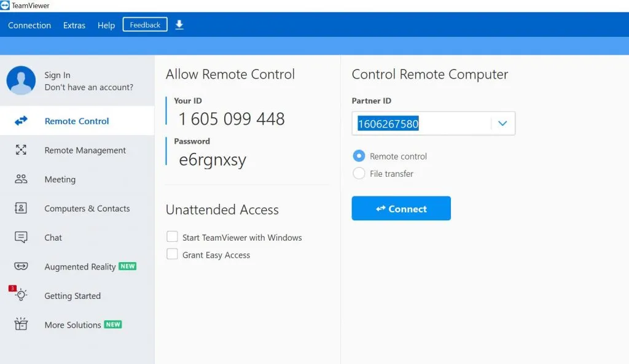Tick the Grant Easy Access checkbox
629x364 pixels.
point(172,254)
